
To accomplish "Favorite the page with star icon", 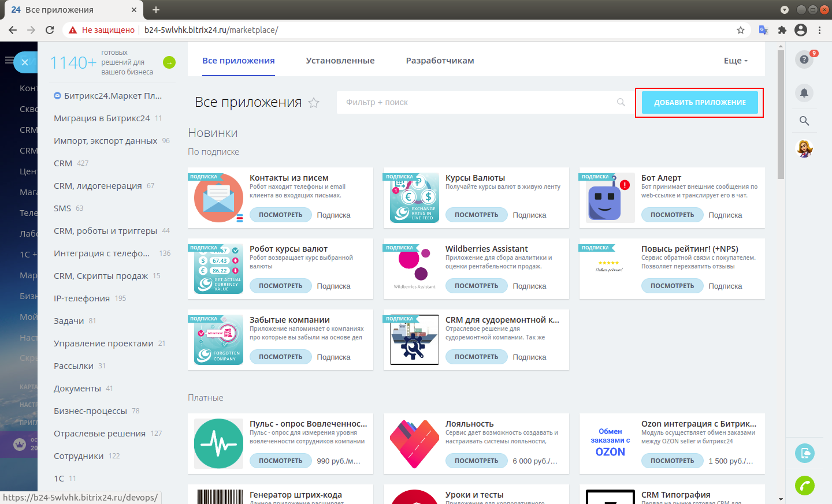I will [x=314, y=103].
